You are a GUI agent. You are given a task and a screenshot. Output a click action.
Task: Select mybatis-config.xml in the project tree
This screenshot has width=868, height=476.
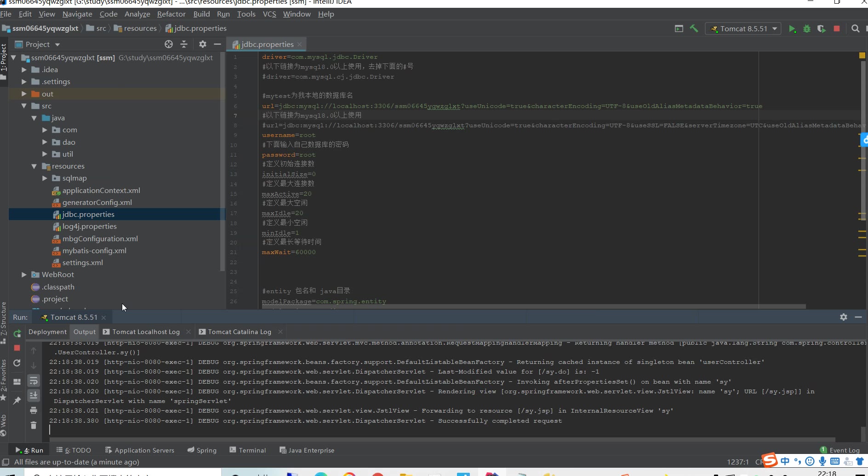click(x=94, y=251)
